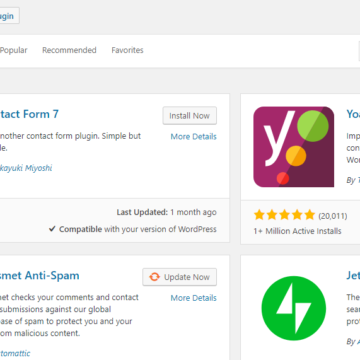Click the Compatible checkmark icon
The height and width of the screenshot is (360, 360).
click(x=52, y=229)
